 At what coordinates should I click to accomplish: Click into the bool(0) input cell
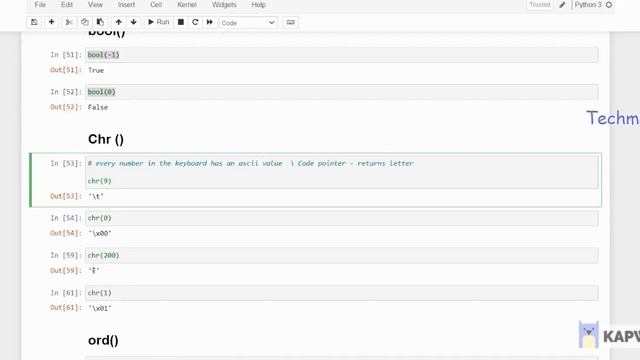pos(342,92)
